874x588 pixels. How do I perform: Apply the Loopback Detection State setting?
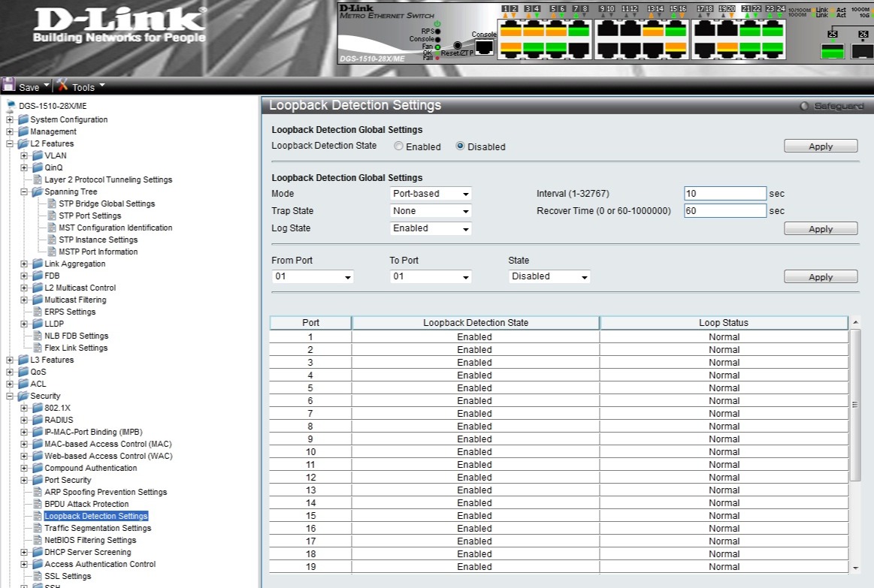(820, 146)
